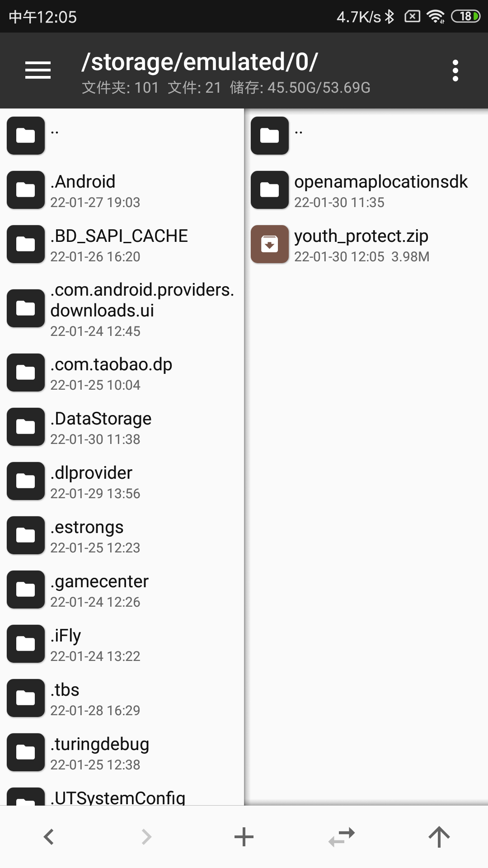The height and width of the screenshot is (868, 488).
Task: Open the three-dot overflow menu
Action: pyautogui.click(x=455, y=71)
